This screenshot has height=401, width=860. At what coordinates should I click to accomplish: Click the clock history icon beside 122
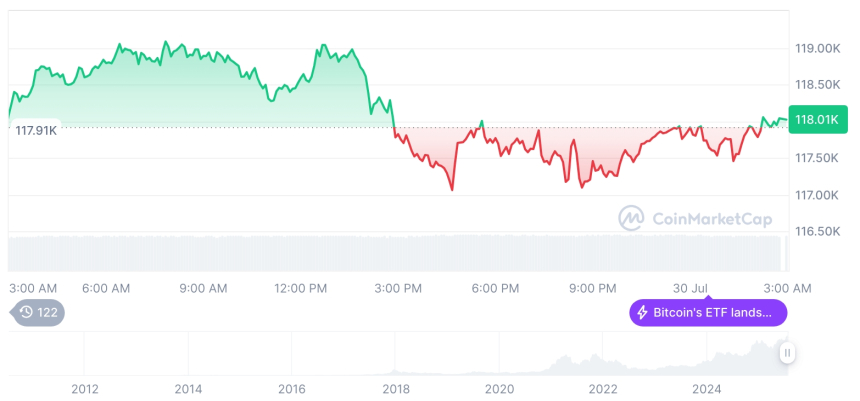(27, 313)
